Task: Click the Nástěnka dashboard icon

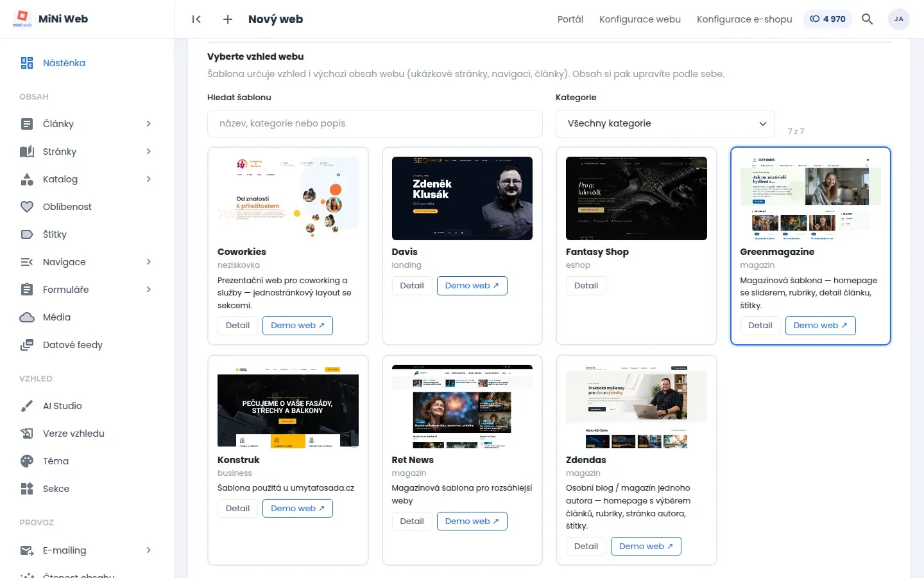Action: (x=27, y=63)
